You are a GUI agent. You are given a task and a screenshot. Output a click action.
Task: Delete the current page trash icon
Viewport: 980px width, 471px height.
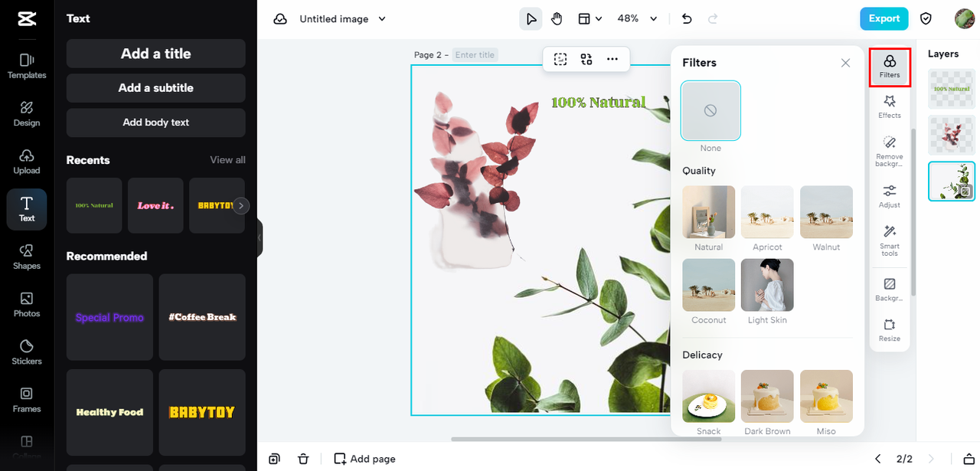click(x=303, y=459)
